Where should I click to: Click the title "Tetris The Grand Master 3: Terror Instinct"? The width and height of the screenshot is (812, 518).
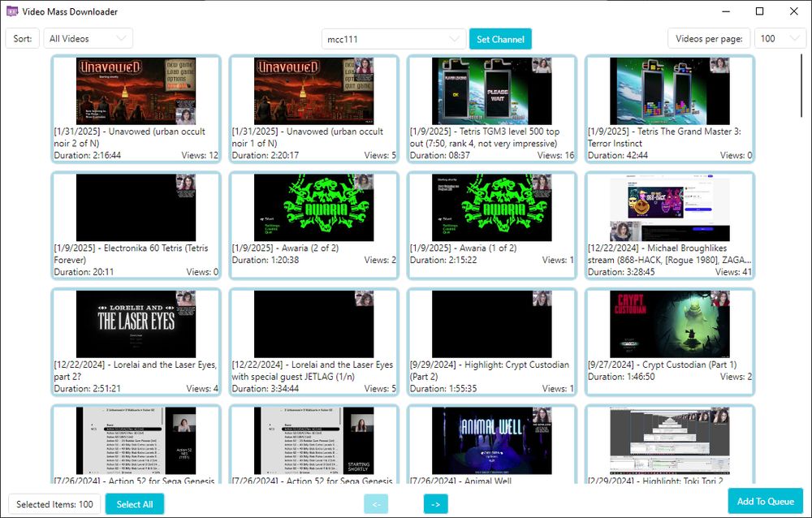pos(664,137)
